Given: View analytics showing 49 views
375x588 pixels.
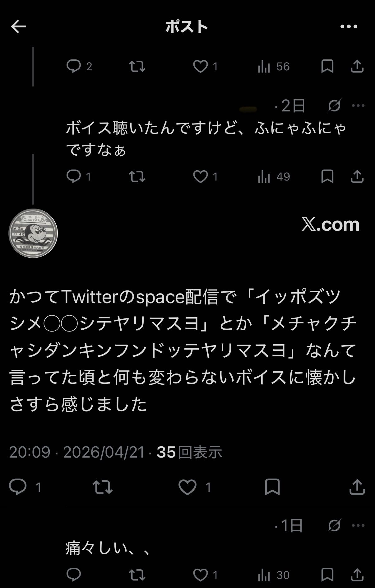Looking at the screenshot, I should 274,177.
